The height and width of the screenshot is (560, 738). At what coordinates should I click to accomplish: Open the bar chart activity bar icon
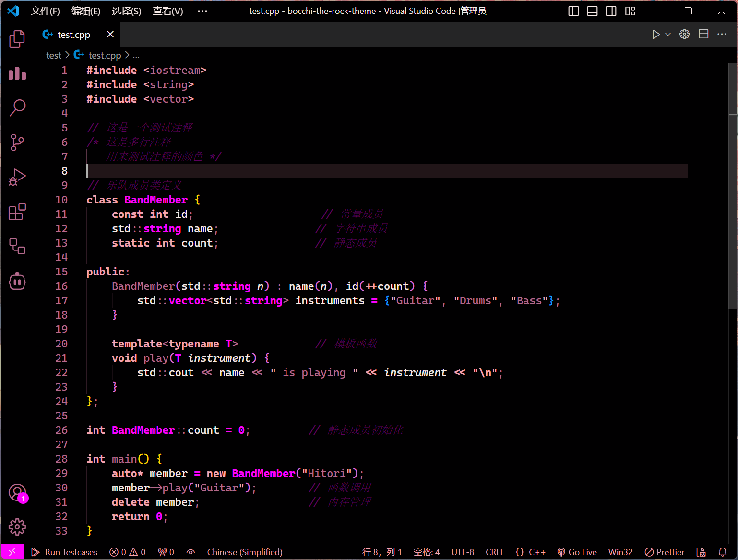point(17,73)
